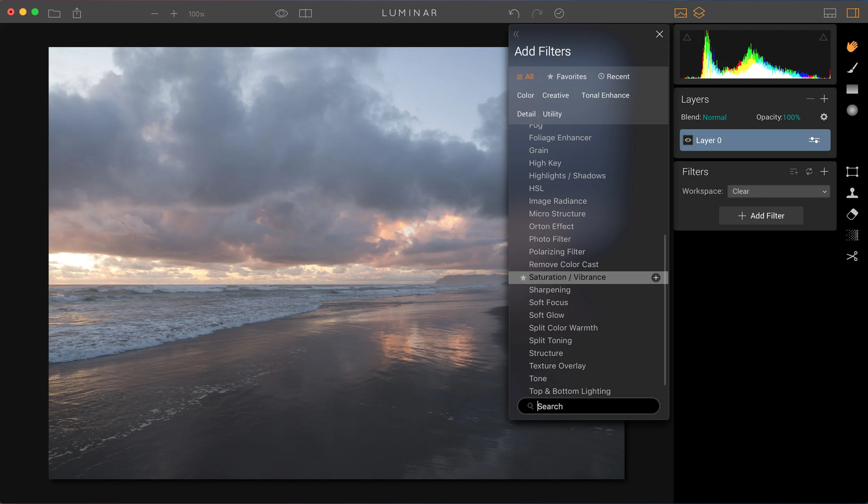Zoom in with the plus icon

coord(174,14)
